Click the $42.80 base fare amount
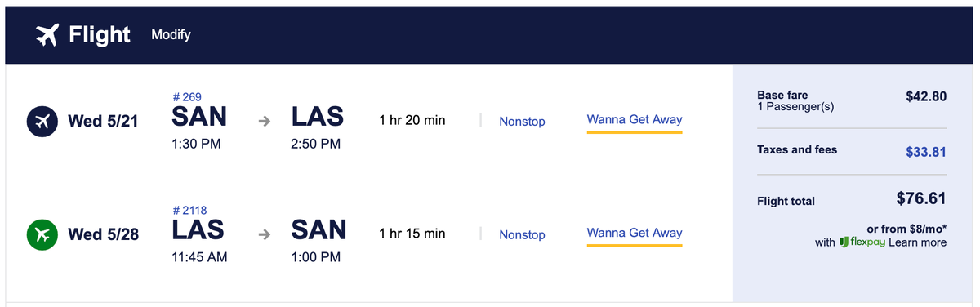The image size is (980, 307). (x=926, y=96)
